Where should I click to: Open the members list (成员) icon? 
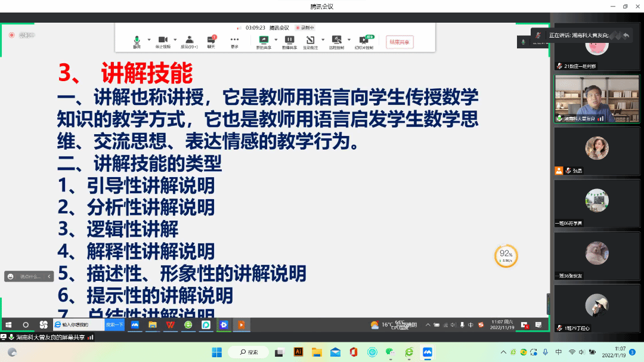pos(189,40)
